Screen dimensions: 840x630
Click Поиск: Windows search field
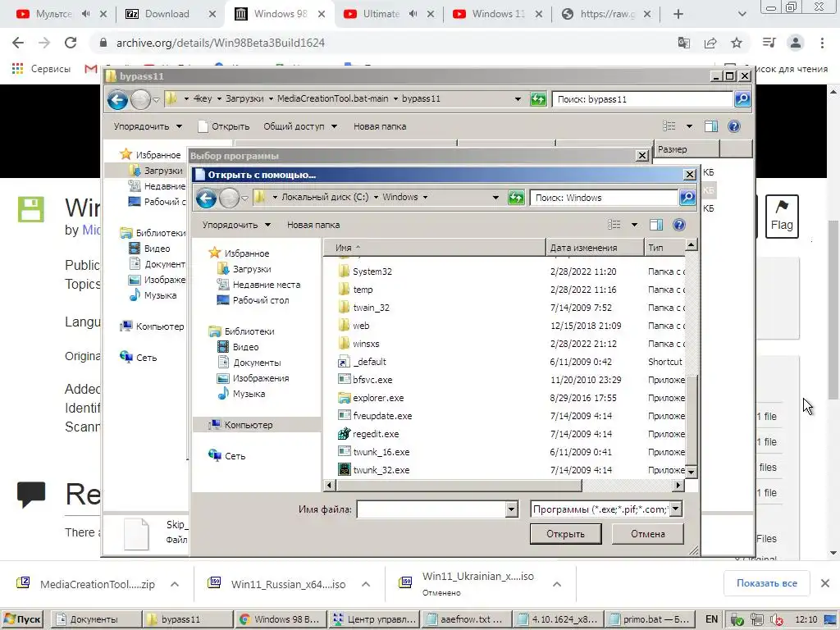pyautogui.click(x=604, y=198)
